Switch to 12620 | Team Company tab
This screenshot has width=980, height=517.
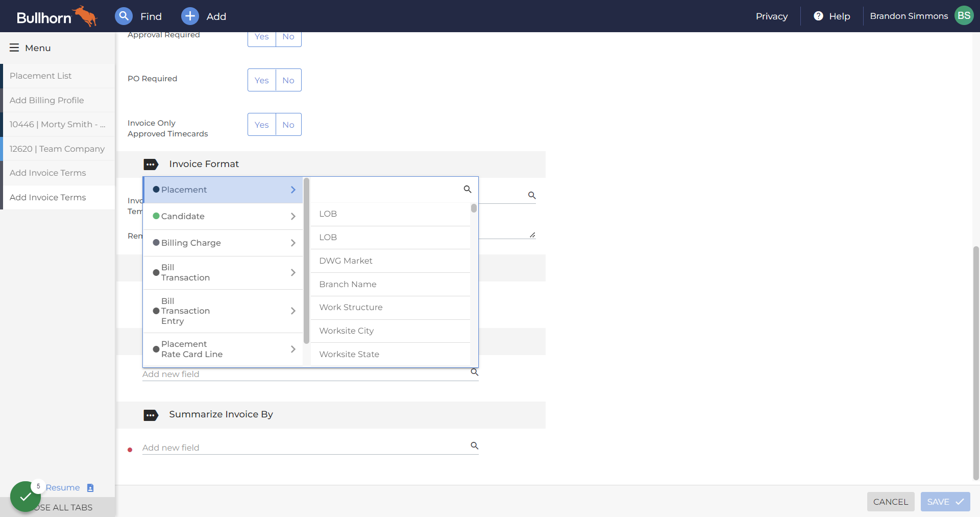[58, 149]
